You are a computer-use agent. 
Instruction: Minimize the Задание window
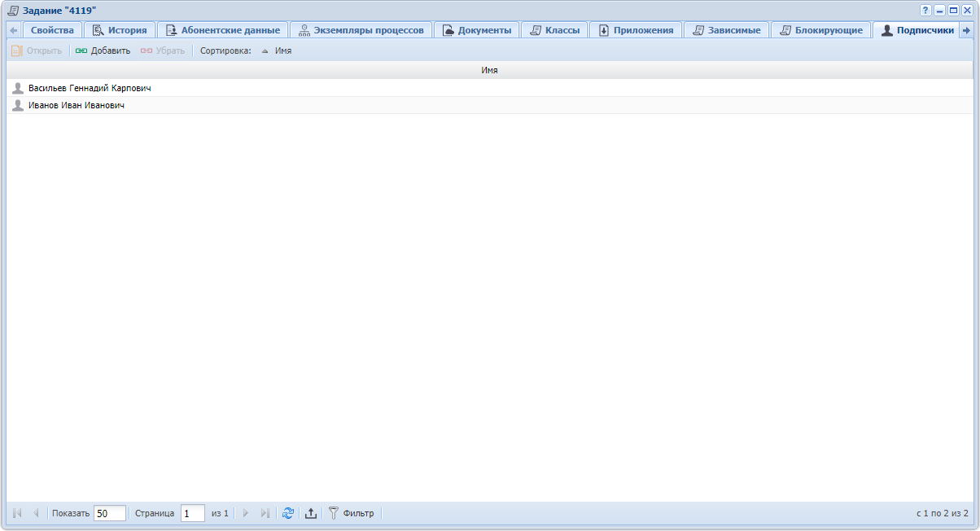point(939,10)
